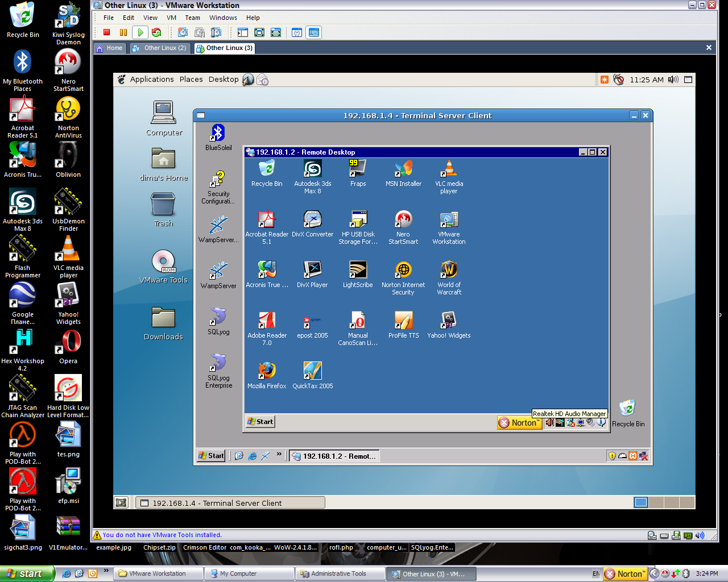Take a snapshot with the clock-star icon

[x=183, y=32]
